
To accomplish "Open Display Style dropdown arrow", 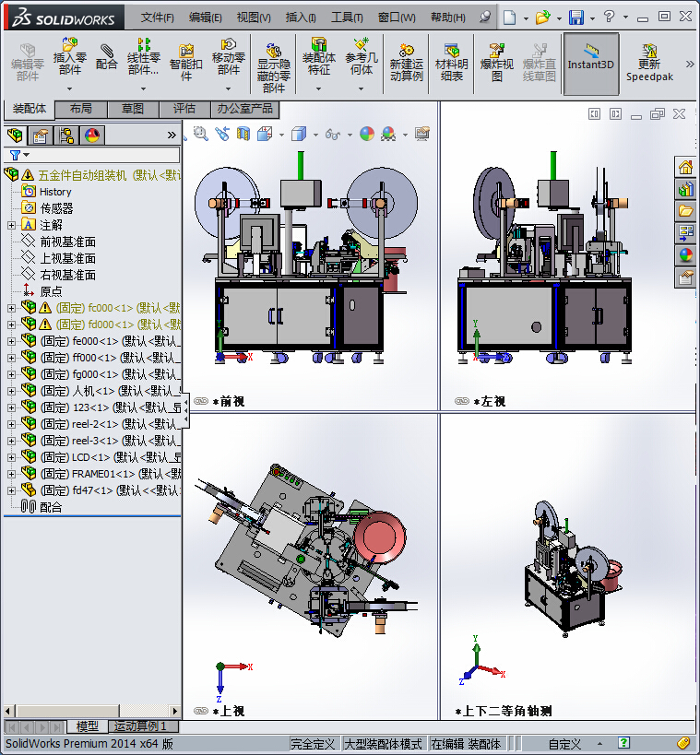I will pos(316,135).
